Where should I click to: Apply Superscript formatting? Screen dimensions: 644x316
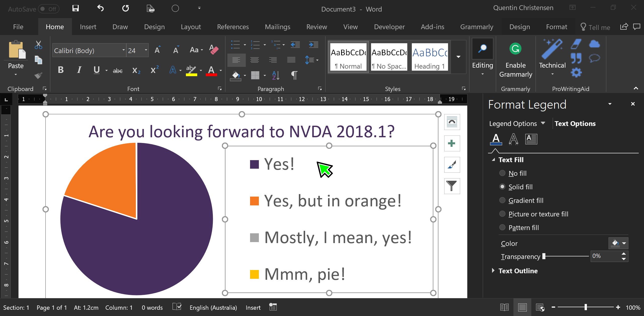(154, 70)
